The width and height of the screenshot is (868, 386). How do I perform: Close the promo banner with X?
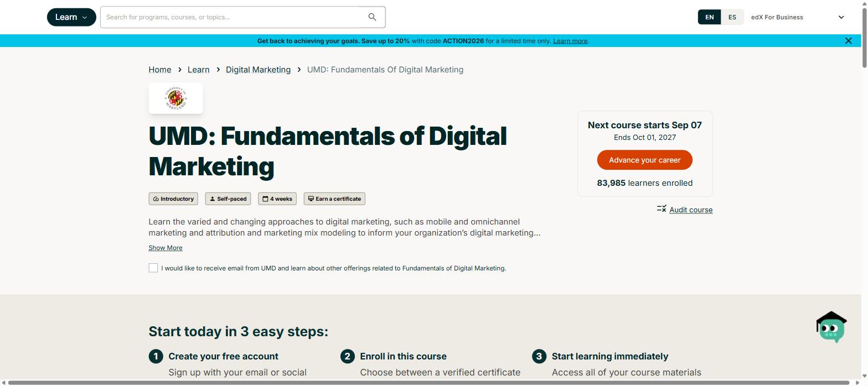coord(848,41)
